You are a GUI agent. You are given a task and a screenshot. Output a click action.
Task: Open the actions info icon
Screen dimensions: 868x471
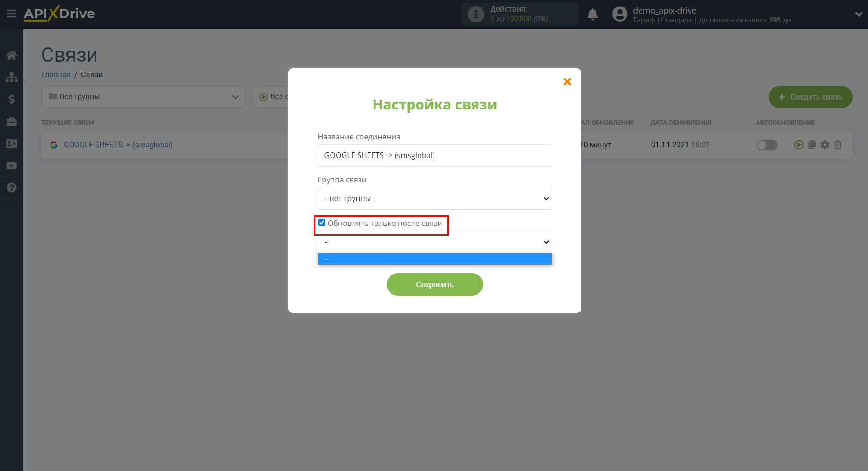click(476, 14)
